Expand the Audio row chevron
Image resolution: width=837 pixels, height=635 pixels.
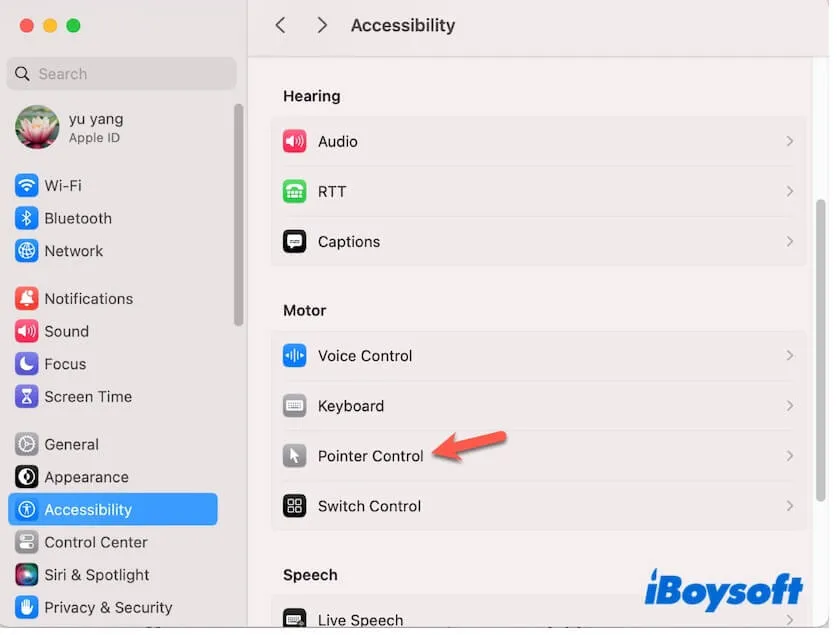789,141
